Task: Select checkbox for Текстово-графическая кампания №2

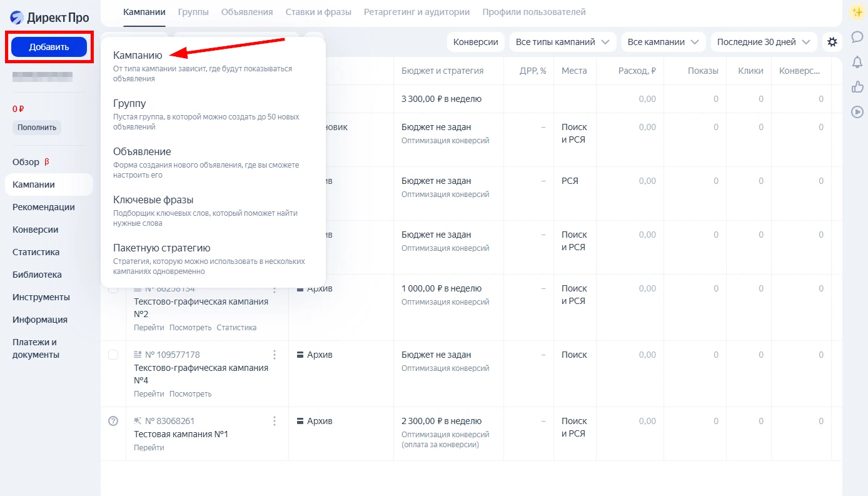Action: coord(113,289)
